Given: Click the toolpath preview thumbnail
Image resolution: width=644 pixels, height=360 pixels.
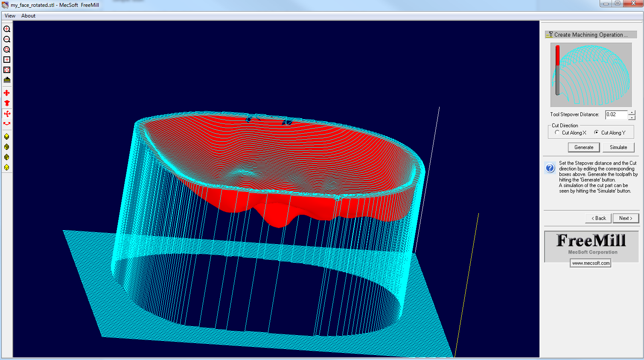Looking at the screenshot, I should tap(591, 75).
